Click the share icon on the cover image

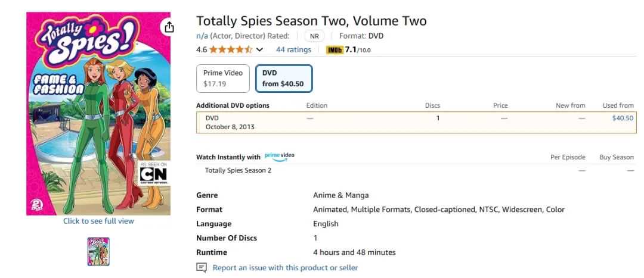(x=169, y=27)
